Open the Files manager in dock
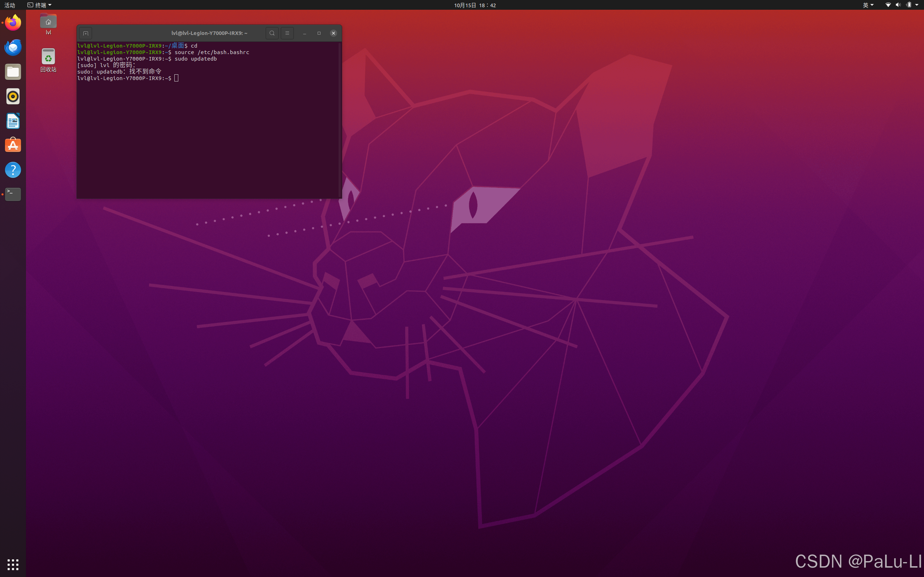The height and width of the screenshot is (577, 924). click(13, 72)
